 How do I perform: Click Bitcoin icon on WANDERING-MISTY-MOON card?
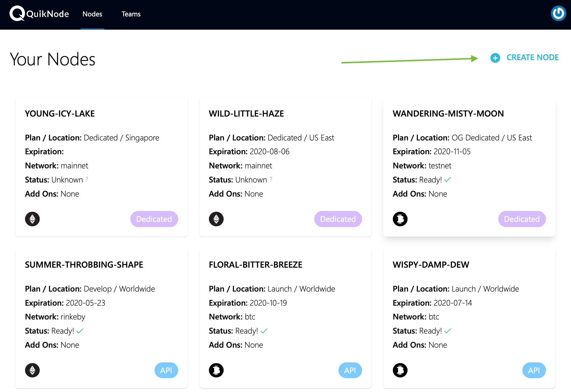(400, 219)
